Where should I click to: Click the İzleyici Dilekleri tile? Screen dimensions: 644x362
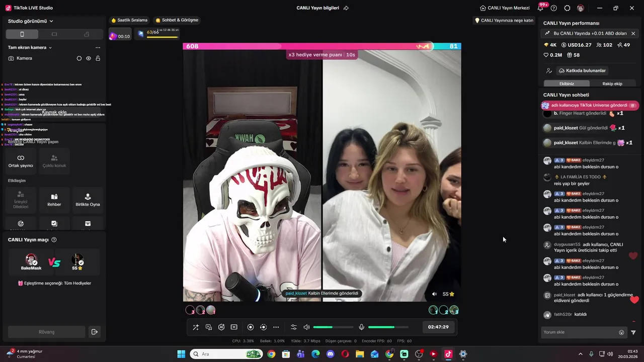pyautogui.click(x=21, y=200)
